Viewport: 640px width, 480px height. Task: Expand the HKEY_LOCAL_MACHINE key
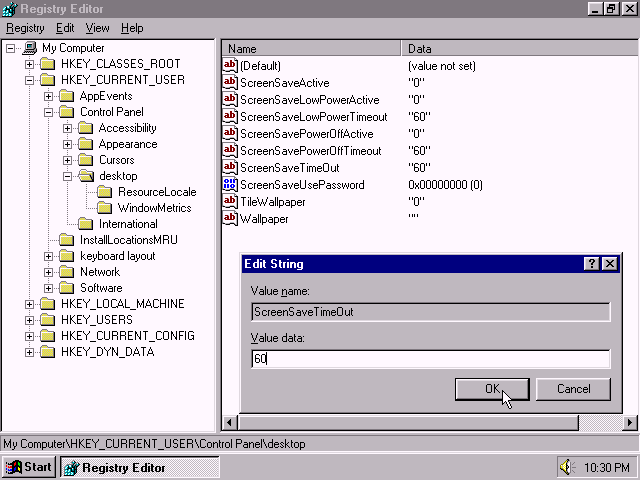coord(30,304)
